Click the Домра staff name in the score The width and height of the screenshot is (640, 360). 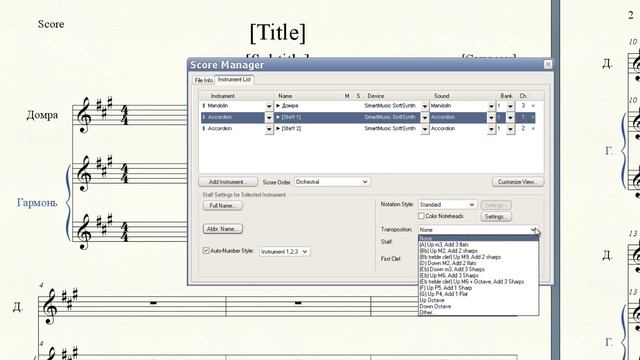[x=42, y=115]
